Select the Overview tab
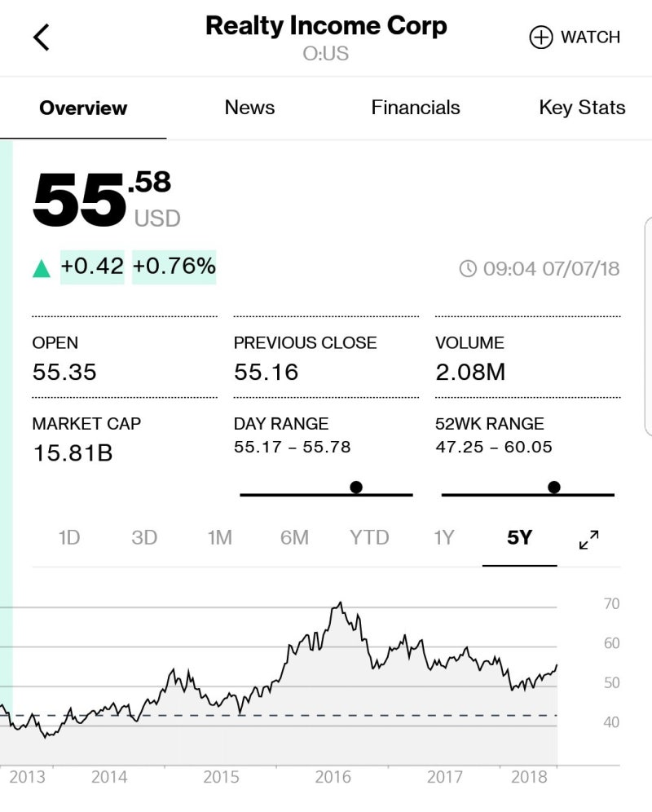This screenshot has width=652, height=812. tap(83, 108)
